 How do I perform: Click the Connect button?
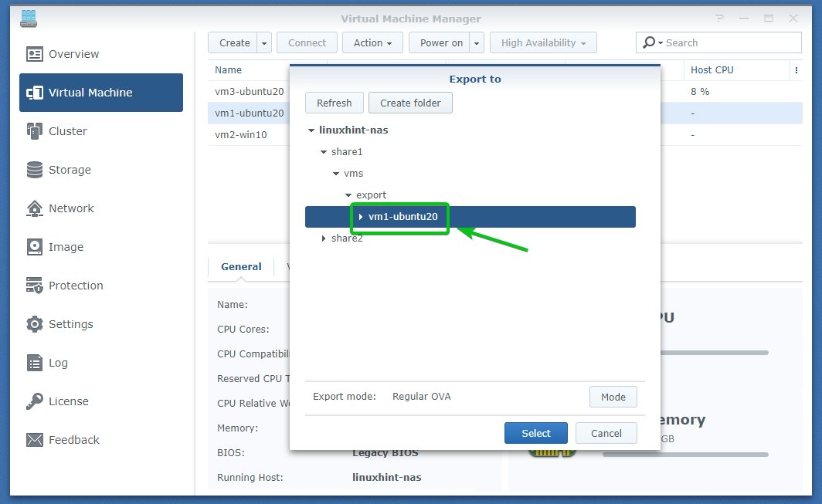[307, 43]
